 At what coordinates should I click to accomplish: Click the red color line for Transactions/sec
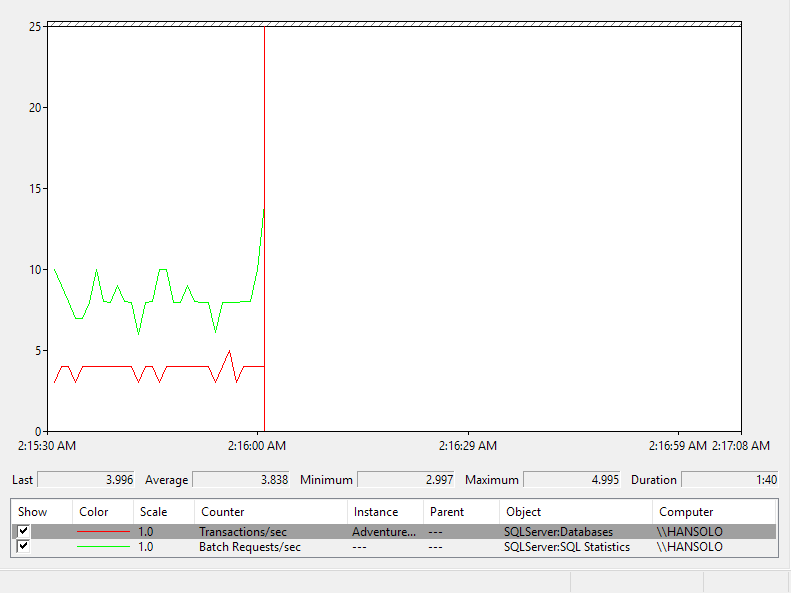coord(103,531)
